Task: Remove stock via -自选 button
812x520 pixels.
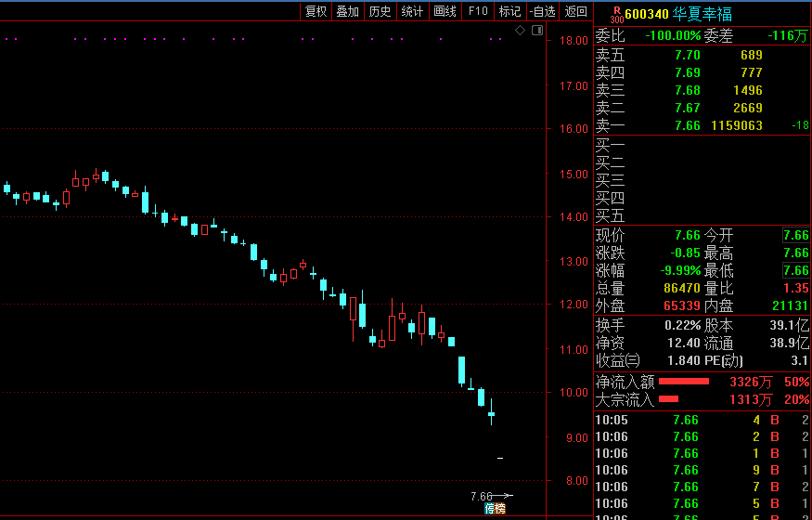Action: point(542,11)
